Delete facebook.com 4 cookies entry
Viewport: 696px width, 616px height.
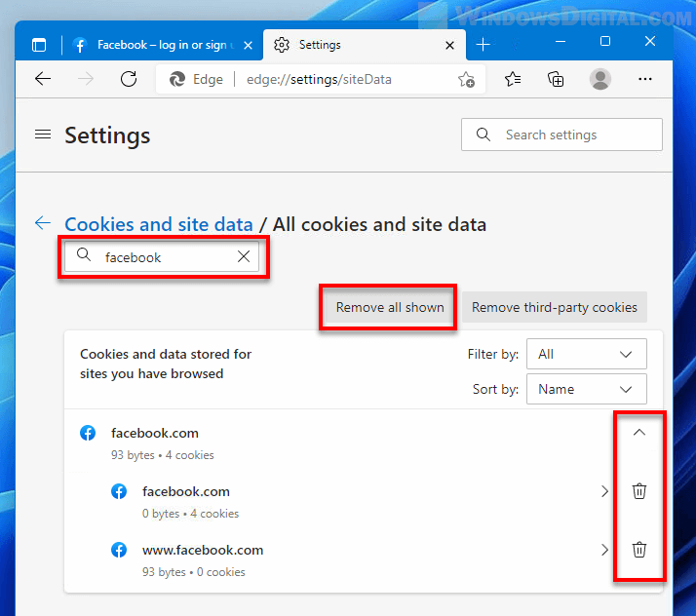pos(639,491)
